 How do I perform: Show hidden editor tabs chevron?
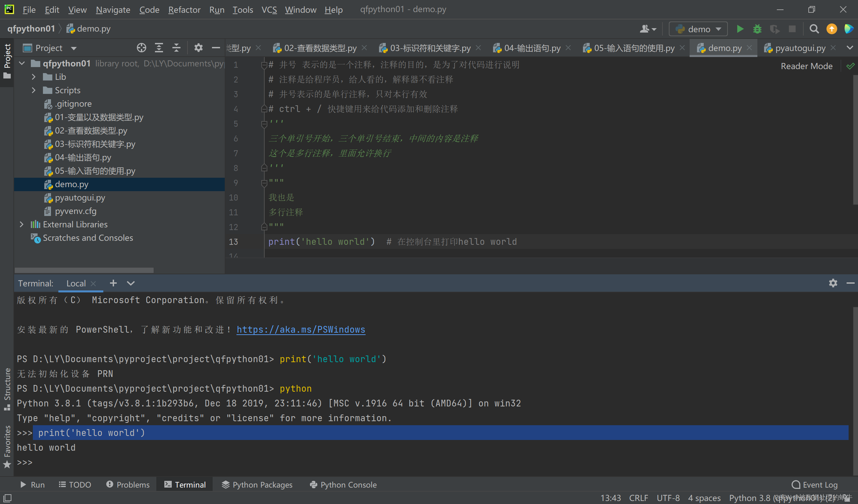pyautogui.click(x=850, y=48)
